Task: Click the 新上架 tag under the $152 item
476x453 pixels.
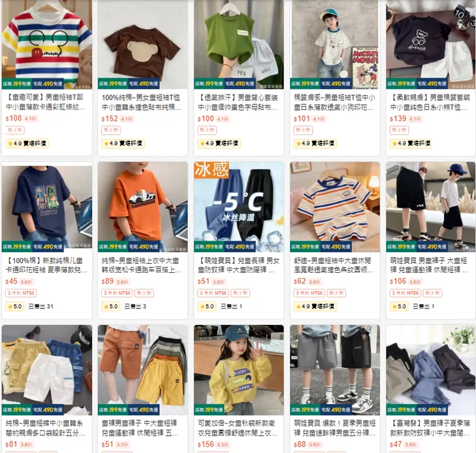Action: click(x=111, y=130)
